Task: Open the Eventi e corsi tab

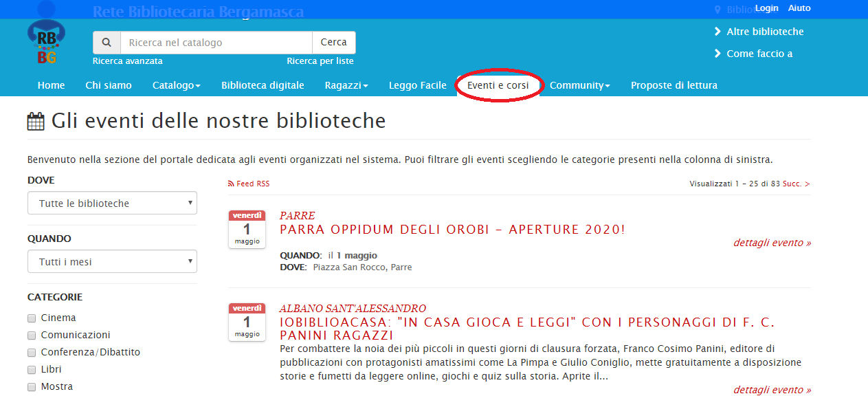Action: [x=499, y=85]
